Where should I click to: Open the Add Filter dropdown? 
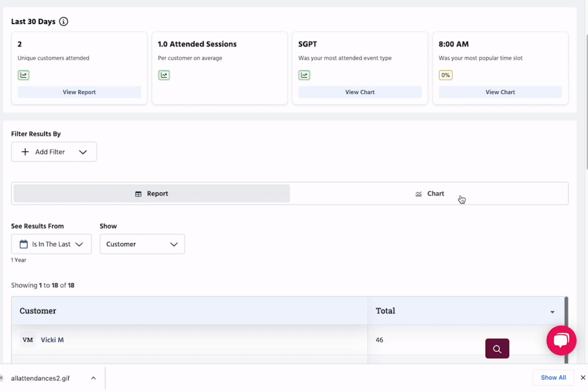point(54,152)
